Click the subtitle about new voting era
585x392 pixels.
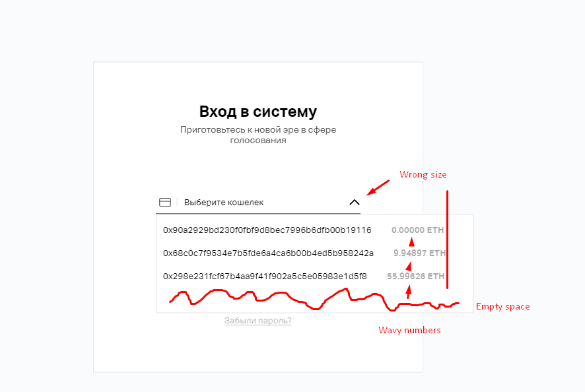(258, 135)
